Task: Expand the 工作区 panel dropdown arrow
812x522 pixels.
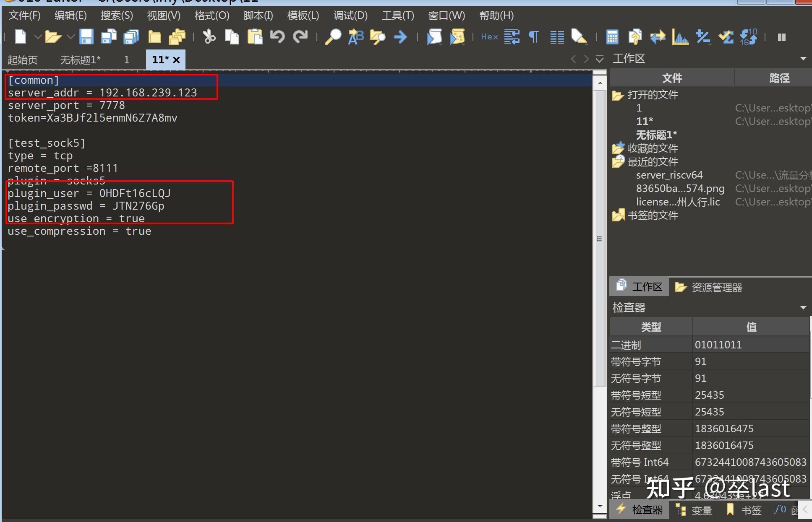Action: [x=803, y=59]
